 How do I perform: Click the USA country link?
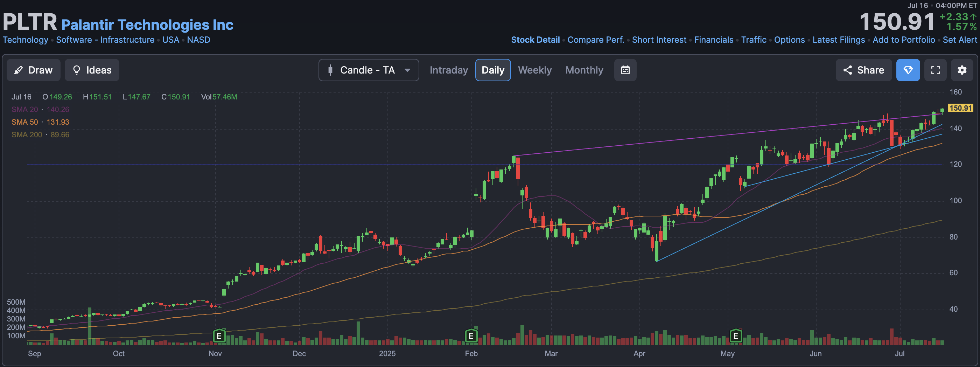click(x=170, y=40)
